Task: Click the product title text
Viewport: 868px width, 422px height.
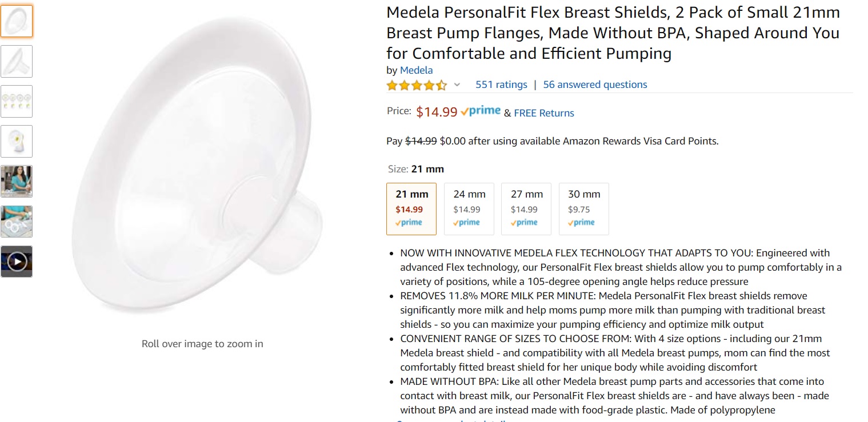Action: 613,33
